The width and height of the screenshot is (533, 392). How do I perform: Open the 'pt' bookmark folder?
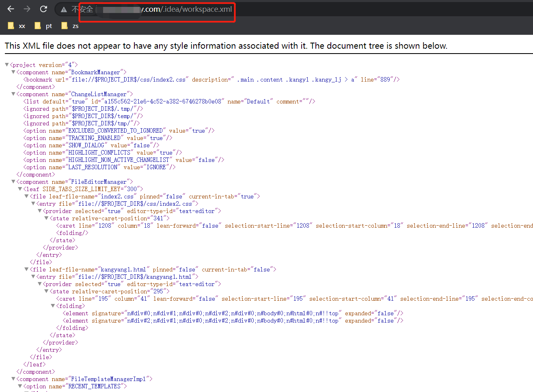coord(43,26)
